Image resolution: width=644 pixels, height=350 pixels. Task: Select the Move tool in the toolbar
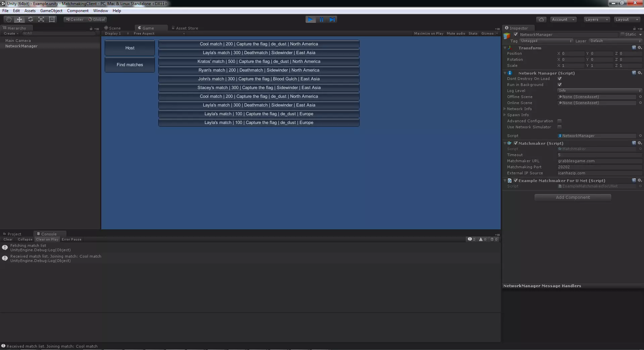point(19,19)
